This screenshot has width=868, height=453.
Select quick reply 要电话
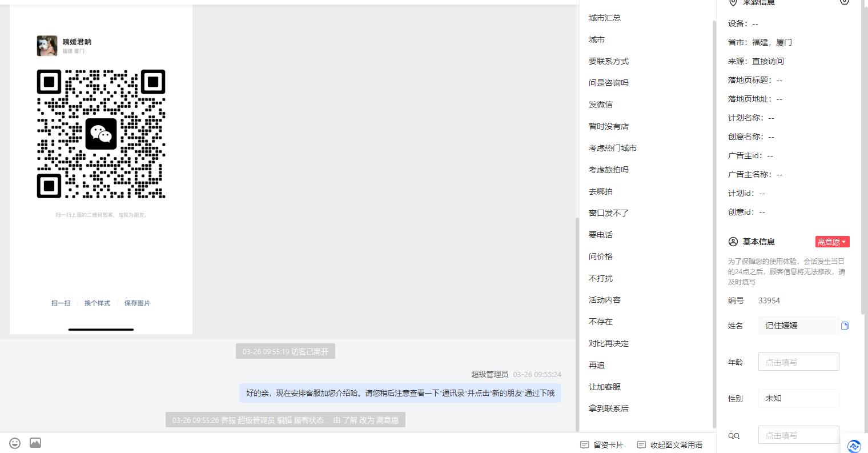tap(601, 235)
